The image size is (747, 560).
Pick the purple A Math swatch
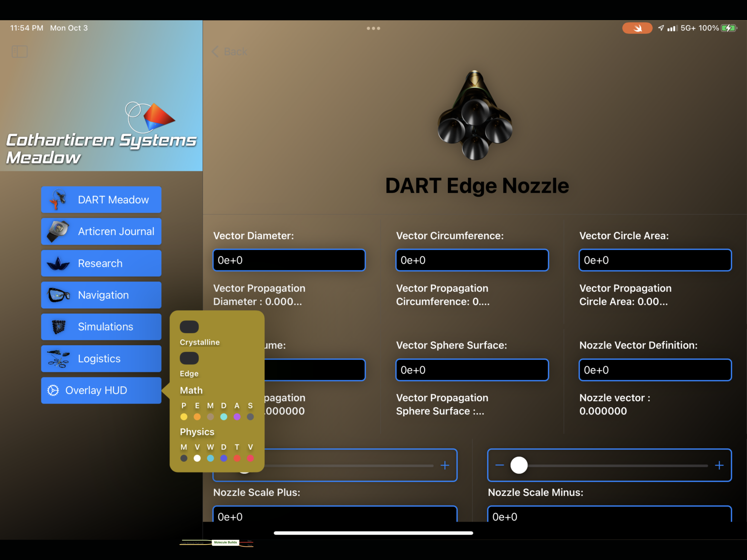[237, 417]
